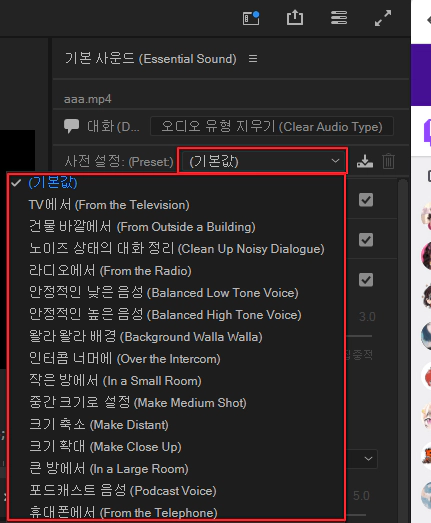Viewport: 431px width, 523px height.
Task: Click the 대화 (D... dialogue label
Action: (x=113, y=126)
